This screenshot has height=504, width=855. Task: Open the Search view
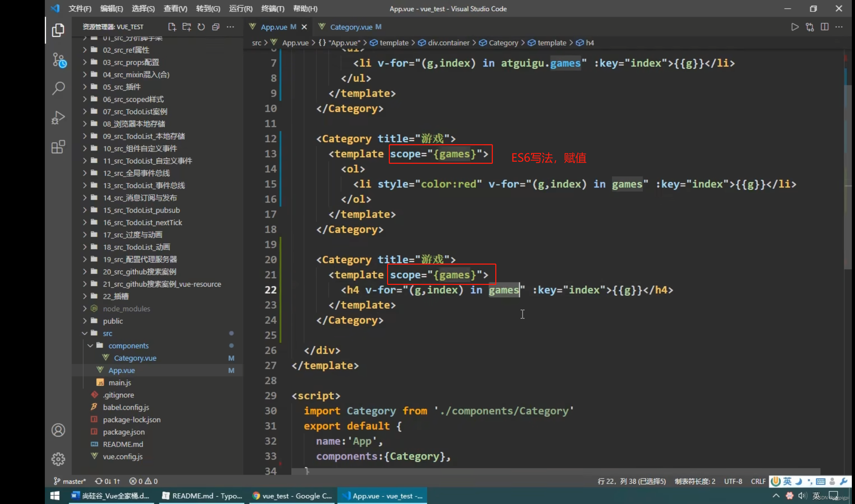(x=58, y=89)
